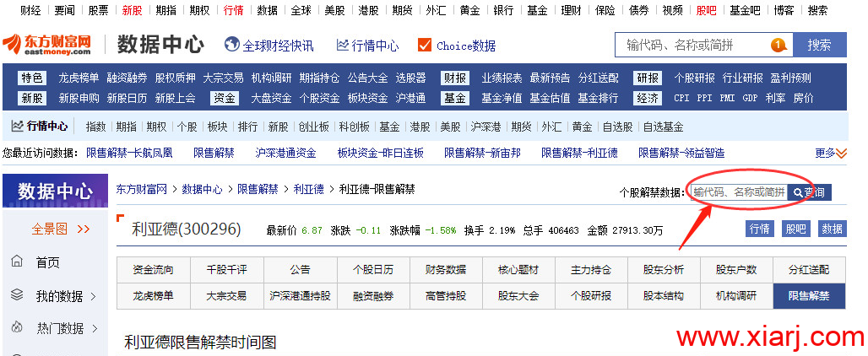Open 指数 in 行情中心 bar
Viewport: 868px width, 356px height.
click(x=95, y=127)
